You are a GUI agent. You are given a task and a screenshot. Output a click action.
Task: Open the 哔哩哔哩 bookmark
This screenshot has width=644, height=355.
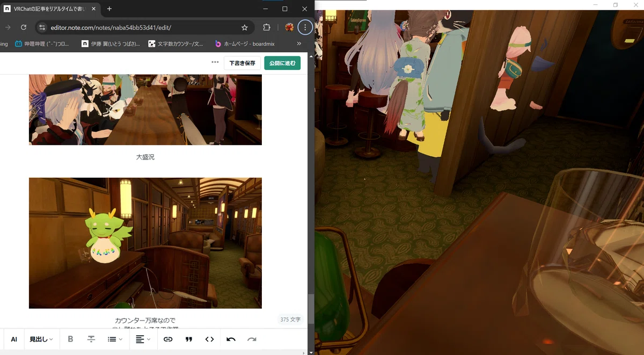tap(42, 44)
